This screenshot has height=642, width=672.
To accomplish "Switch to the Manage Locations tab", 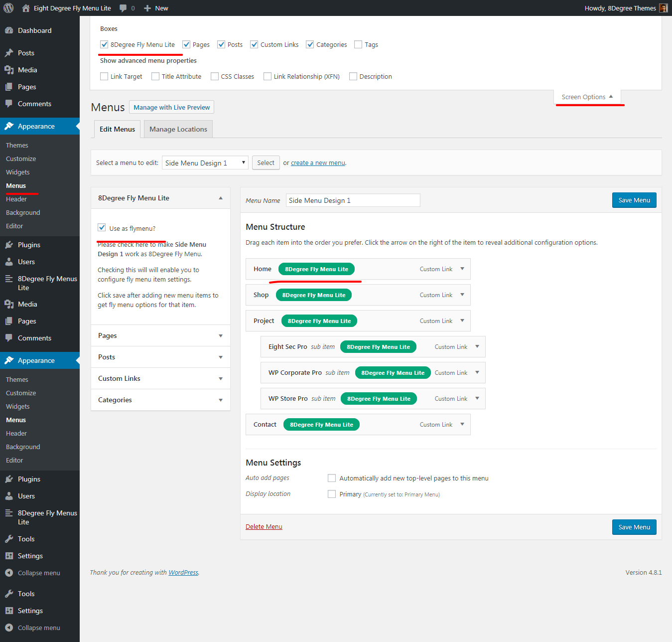I will (x=178, y=129).
